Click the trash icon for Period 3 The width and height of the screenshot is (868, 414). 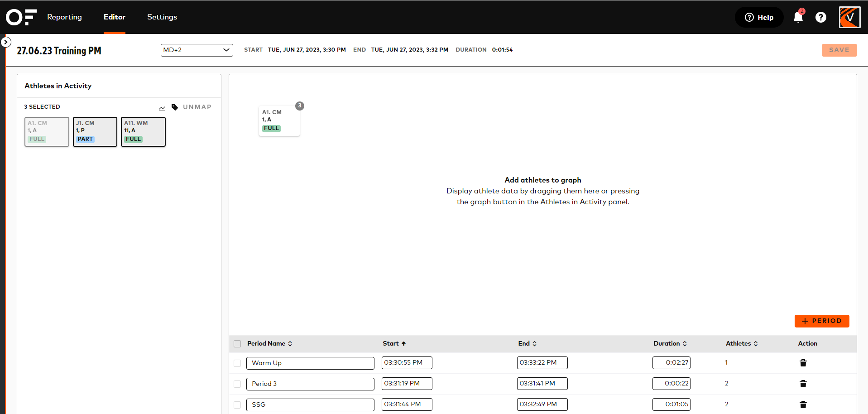click(803, 384)
